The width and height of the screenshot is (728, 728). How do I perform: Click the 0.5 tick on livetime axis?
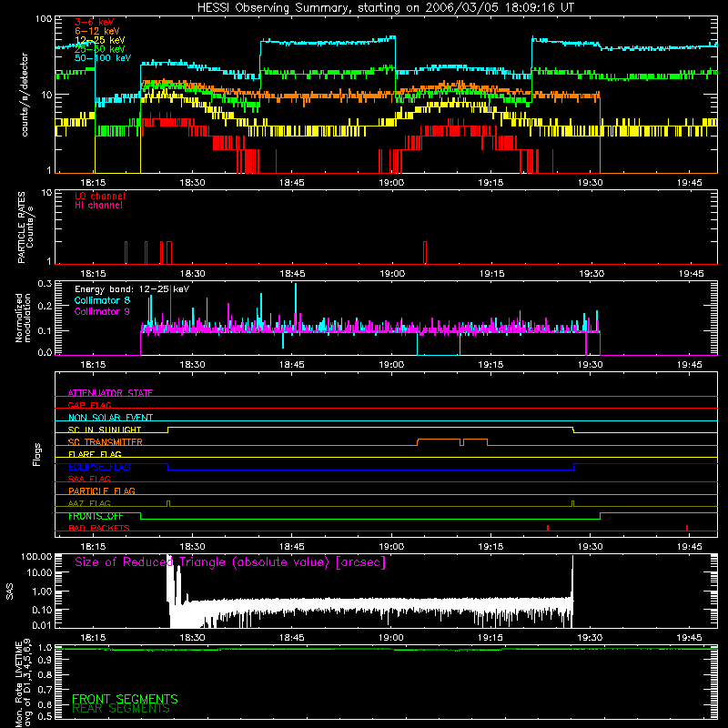(x=45, y=716)
